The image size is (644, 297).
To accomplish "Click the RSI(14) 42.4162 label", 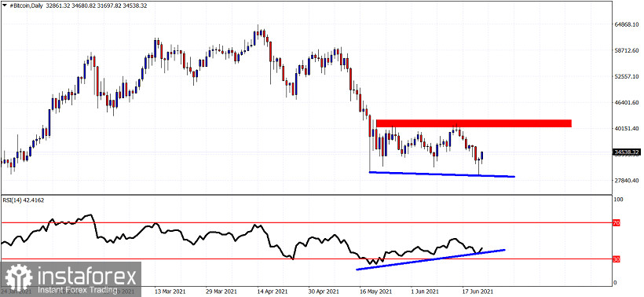I will tap(24, 200).
